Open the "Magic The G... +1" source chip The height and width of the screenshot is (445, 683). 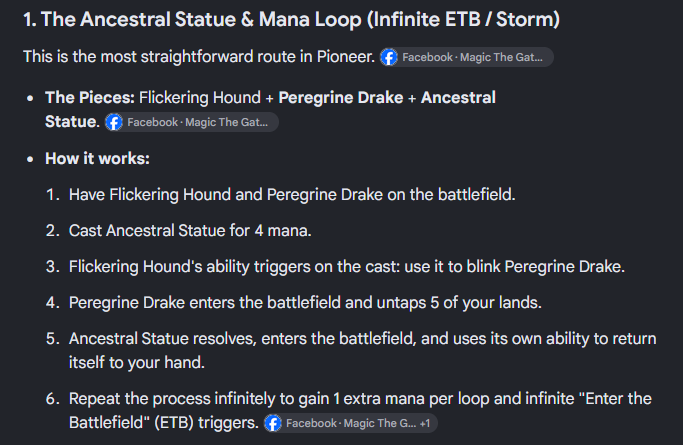coord(351,423)
